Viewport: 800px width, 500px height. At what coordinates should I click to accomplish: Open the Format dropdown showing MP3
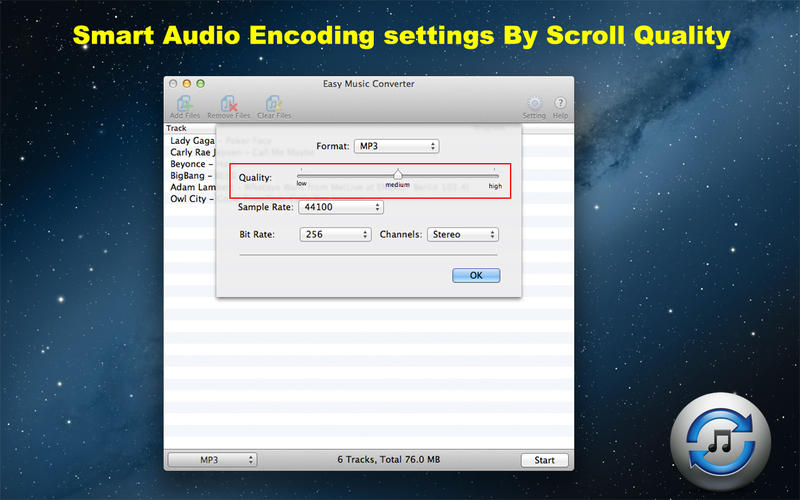coord(396,146)
